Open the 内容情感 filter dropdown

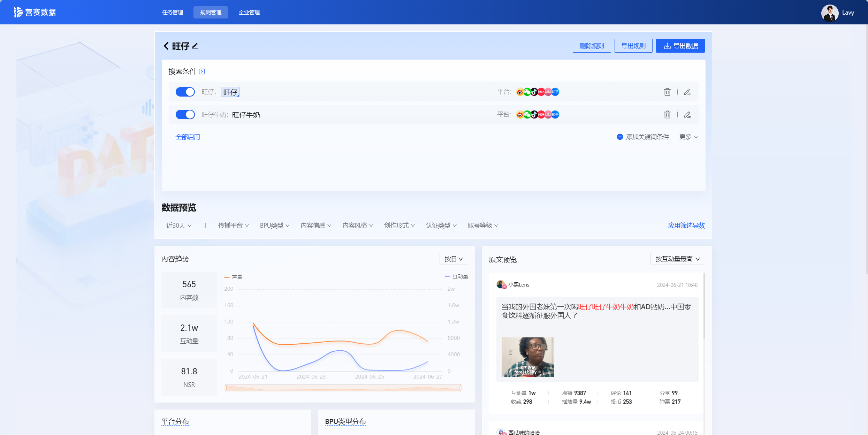(316, 226)
